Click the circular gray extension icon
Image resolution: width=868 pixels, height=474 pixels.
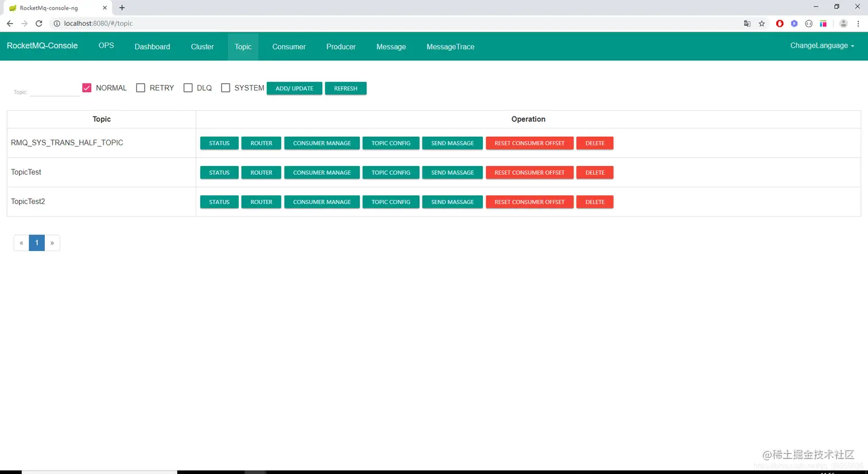809,24
